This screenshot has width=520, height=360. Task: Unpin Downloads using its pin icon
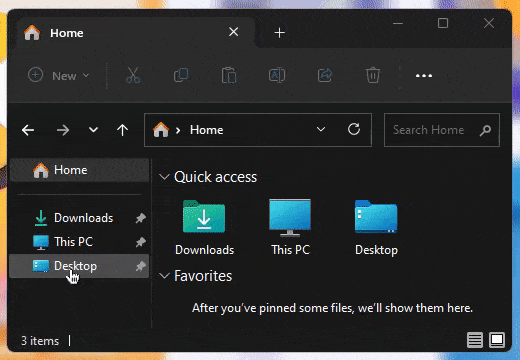tap(141, 218)
